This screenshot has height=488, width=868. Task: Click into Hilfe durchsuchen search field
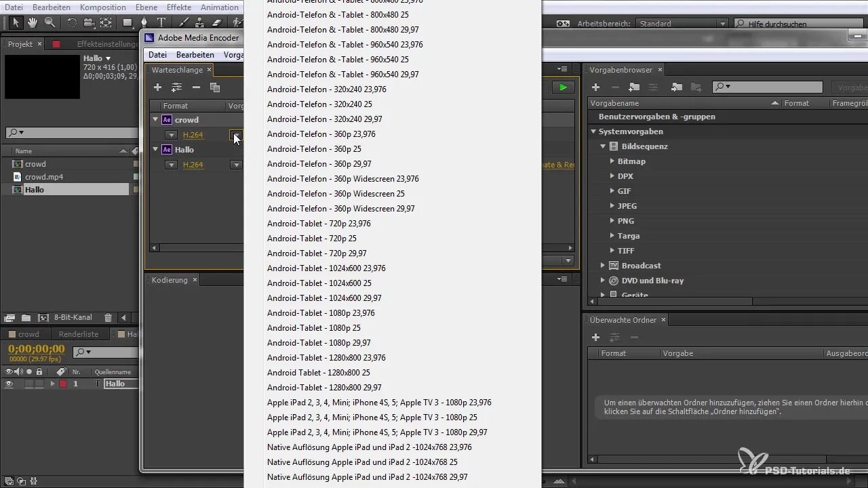[800, 24]
